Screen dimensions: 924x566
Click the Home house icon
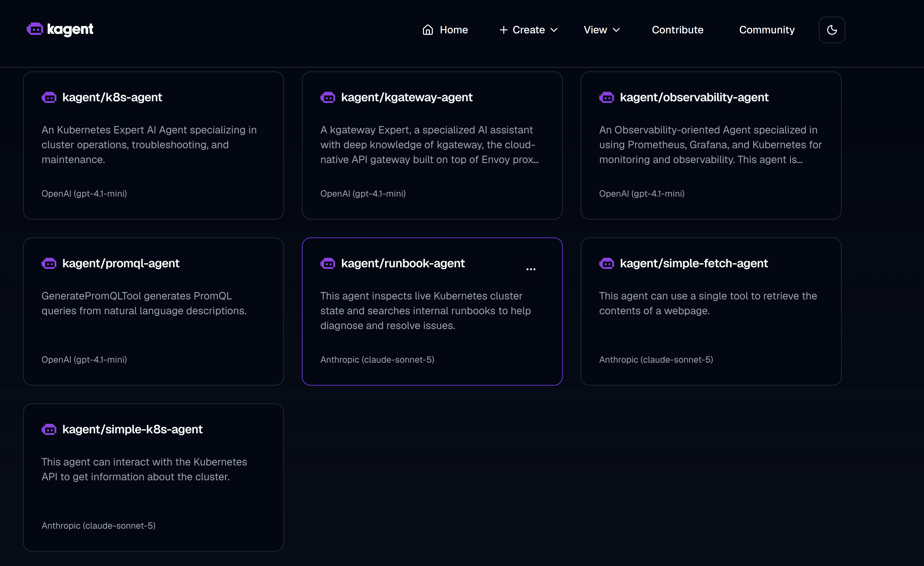point(427,30)
